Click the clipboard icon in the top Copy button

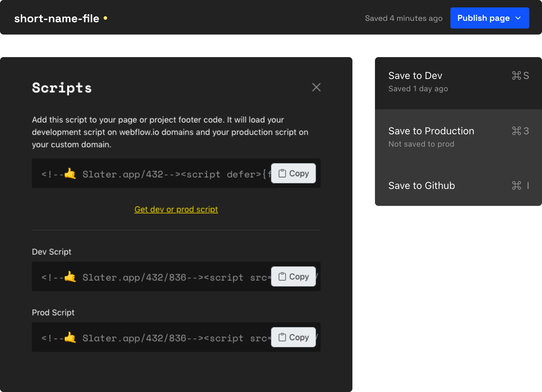(282, 173)
